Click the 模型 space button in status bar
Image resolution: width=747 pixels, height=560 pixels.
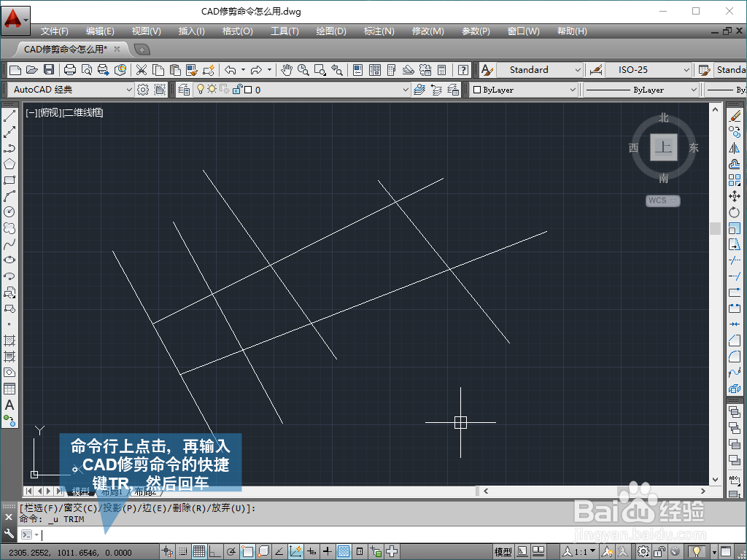503,551
